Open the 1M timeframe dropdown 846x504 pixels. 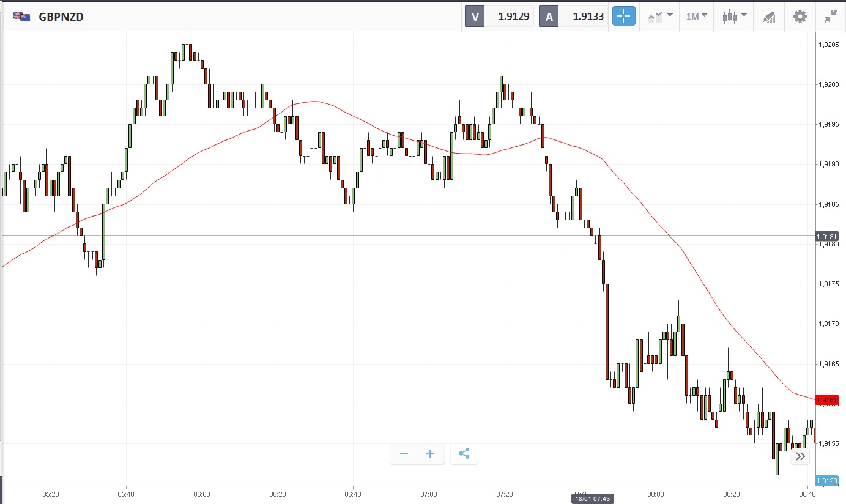(696, 17)
